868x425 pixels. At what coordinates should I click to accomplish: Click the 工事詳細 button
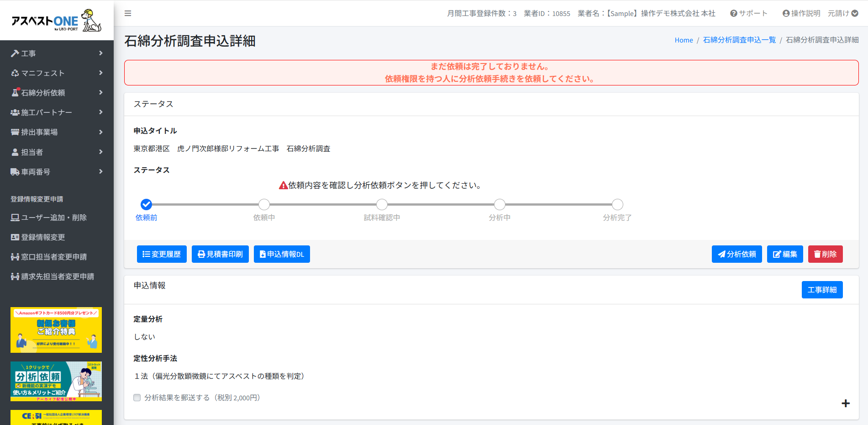822,290
